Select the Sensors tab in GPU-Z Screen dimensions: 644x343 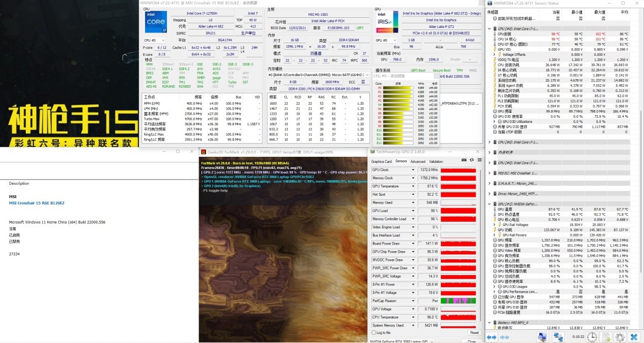401,161
